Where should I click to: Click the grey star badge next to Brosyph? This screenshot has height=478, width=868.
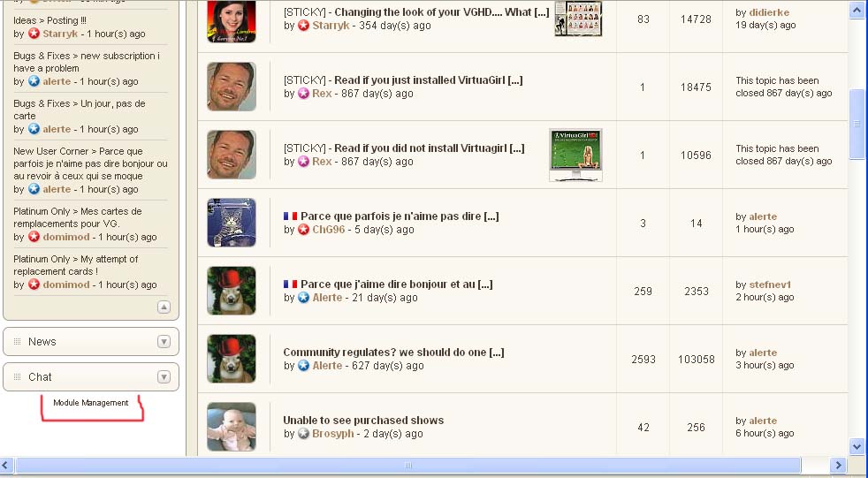click(x=303, y=434)
